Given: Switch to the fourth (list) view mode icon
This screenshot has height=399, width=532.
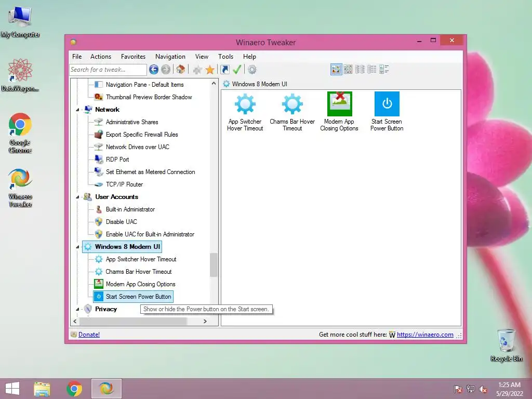Looking at the screenshot, I should click(x=372, y=70).
